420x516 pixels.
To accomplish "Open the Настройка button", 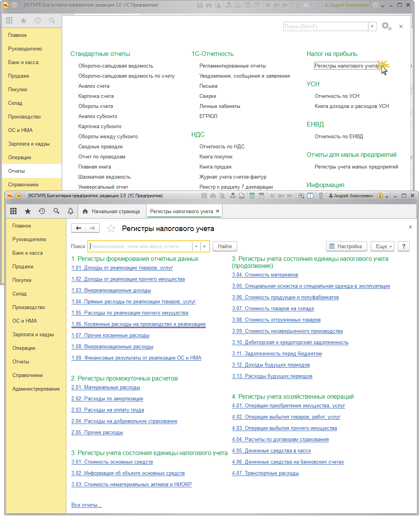I will [345, 247].
